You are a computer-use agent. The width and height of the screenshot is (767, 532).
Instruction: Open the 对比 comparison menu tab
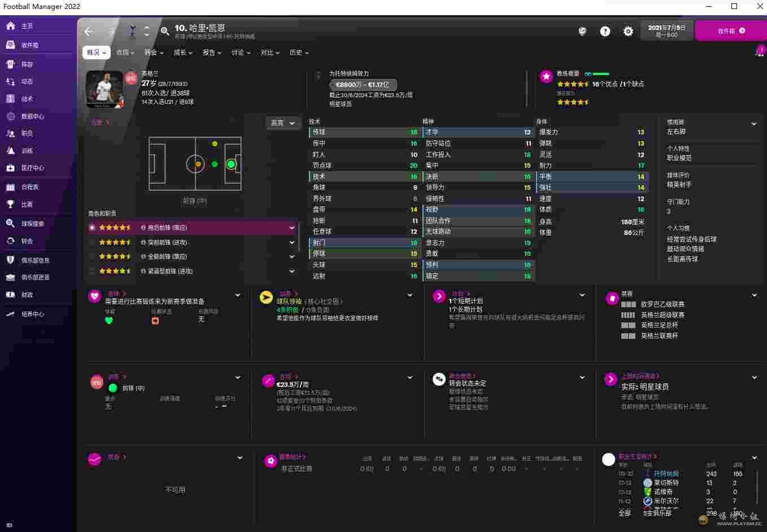coord(270,53)
